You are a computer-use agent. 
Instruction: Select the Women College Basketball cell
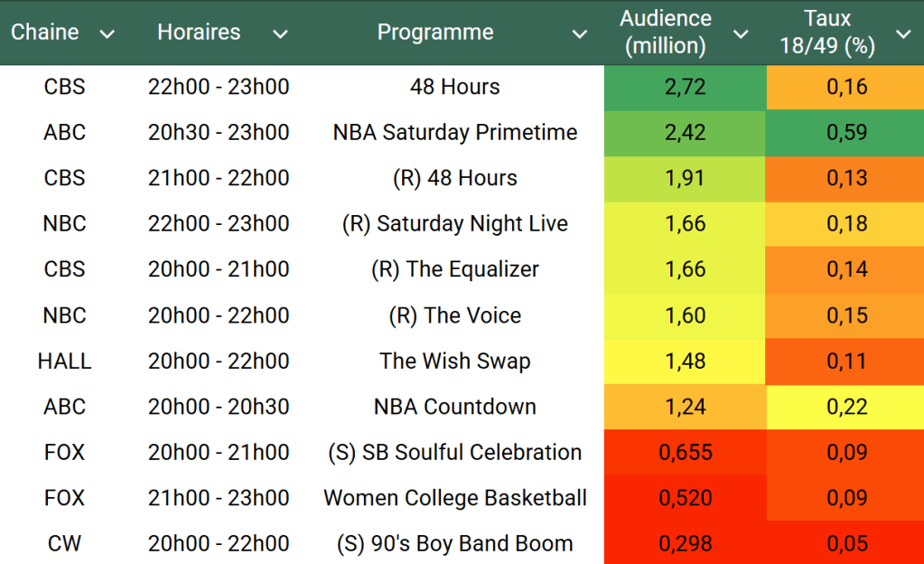[x=454, y=497]
